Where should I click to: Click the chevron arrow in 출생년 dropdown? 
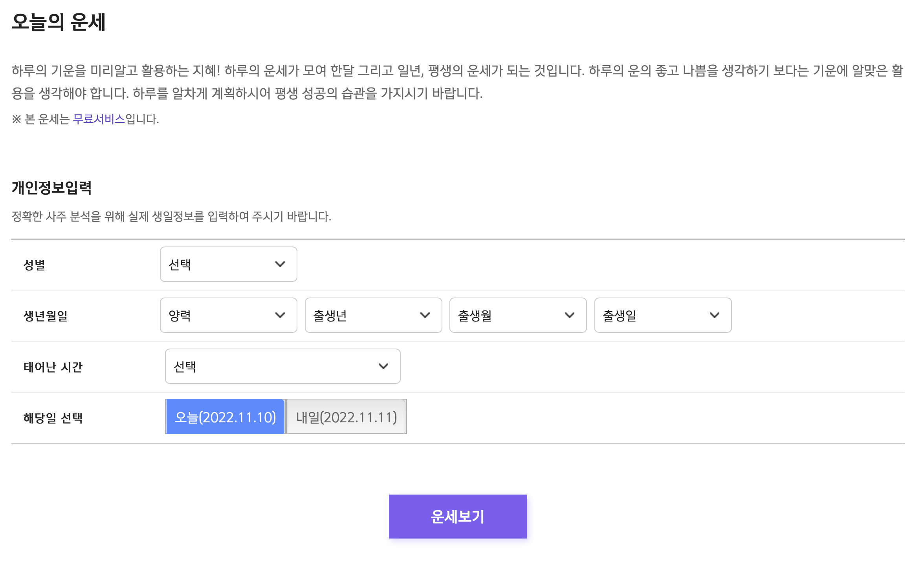[x=425, y=316]
